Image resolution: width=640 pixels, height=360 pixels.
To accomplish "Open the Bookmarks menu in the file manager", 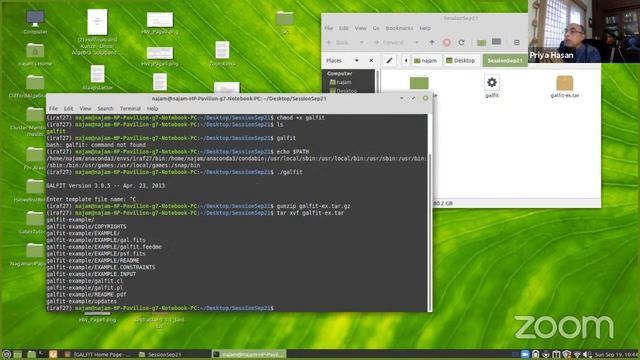I will [x=399, y=28].
